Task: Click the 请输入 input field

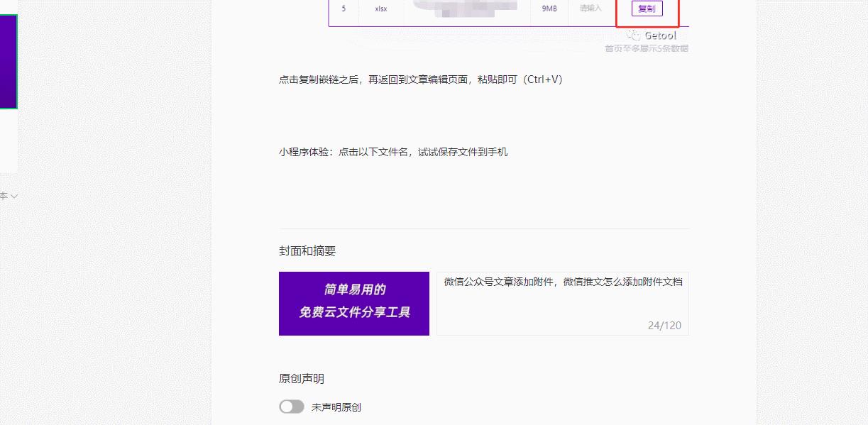Action: pos(590,9)
